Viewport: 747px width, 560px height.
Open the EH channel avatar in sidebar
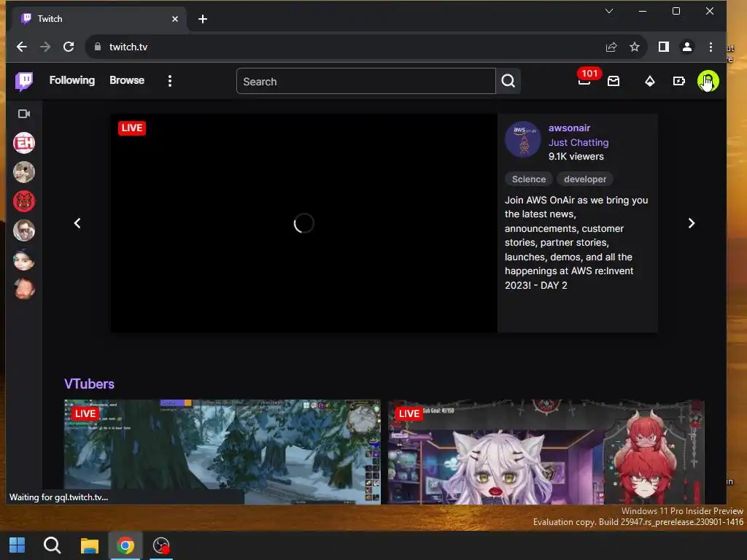24,143
